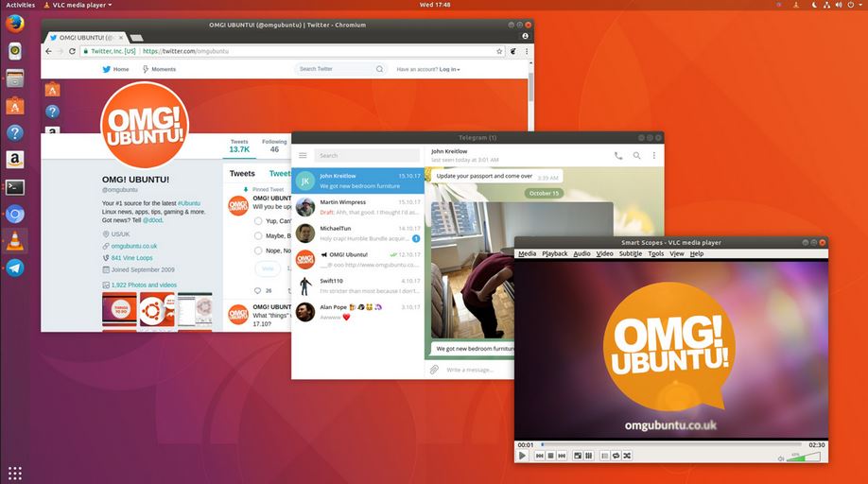Show VLC extended settings panel
868x484 pixels.
click(588, 456)
